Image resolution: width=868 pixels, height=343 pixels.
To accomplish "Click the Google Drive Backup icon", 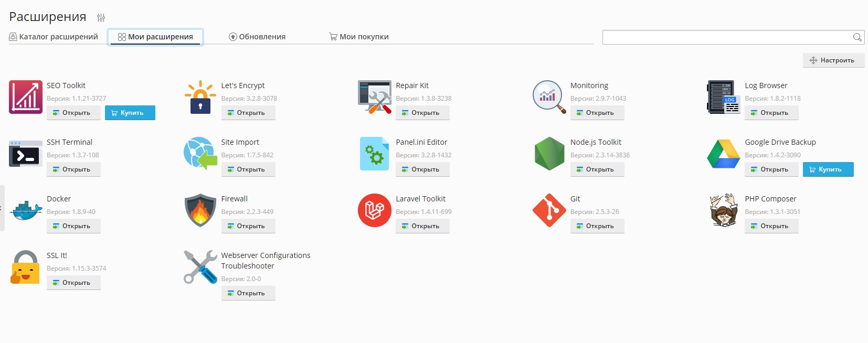I will tap(723, 154).
